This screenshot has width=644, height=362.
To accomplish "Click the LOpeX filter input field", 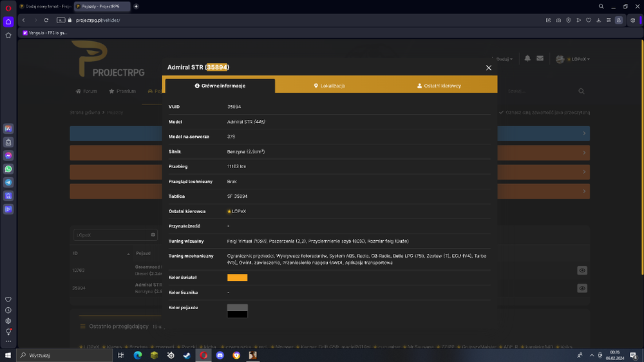I will [x=111, y=235].
